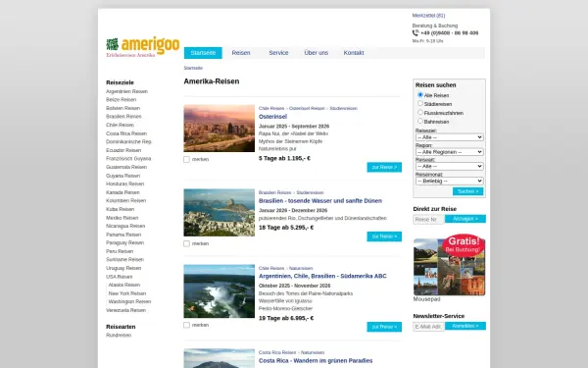Open Panama Reisen in sidebar
This screenshot has height=368, width=588.
pos(123,235)
